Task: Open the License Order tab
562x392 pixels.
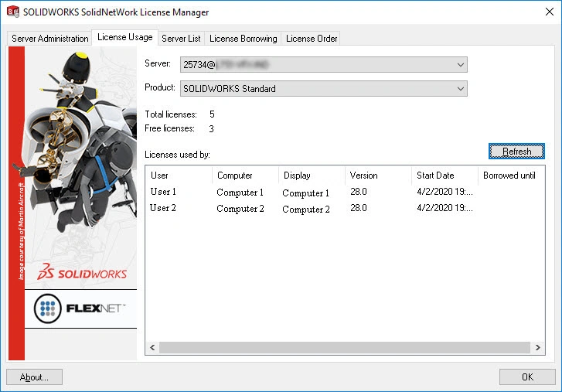Action: [312, 39]
